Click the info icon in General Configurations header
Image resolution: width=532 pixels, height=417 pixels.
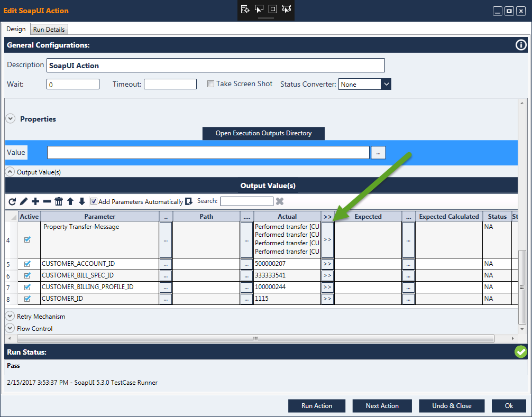(521, 45)
